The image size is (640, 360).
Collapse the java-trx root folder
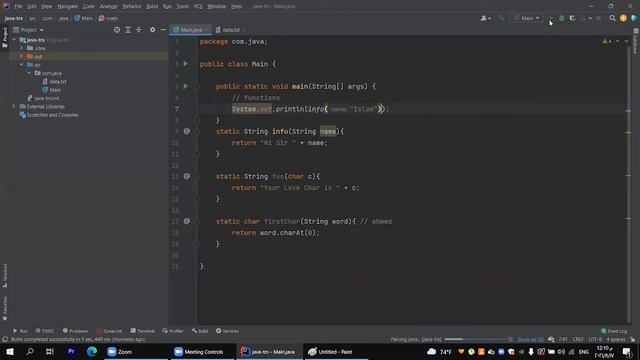(x=14, y=40)
